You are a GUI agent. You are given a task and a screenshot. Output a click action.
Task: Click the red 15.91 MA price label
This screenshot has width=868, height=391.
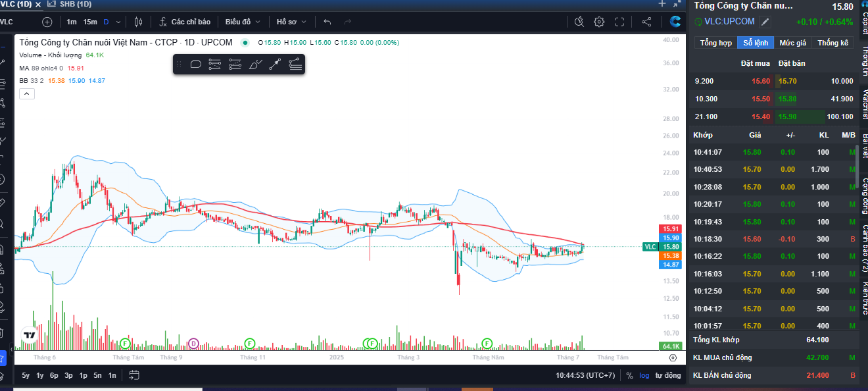click(670, 228)
